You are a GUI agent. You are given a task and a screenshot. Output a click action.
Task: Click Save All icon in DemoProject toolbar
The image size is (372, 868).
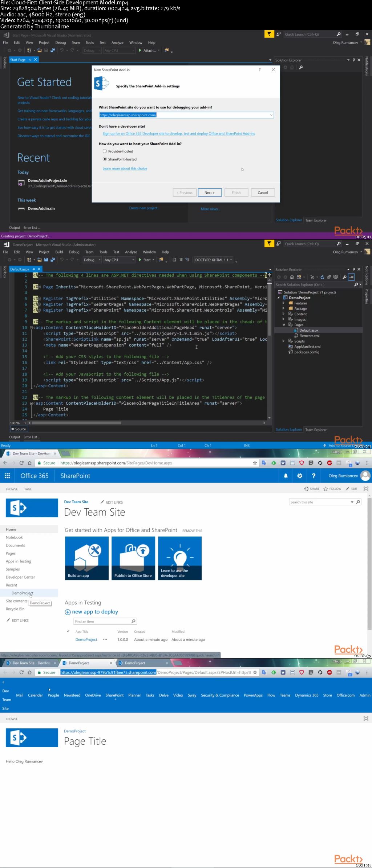pos(53,260)
